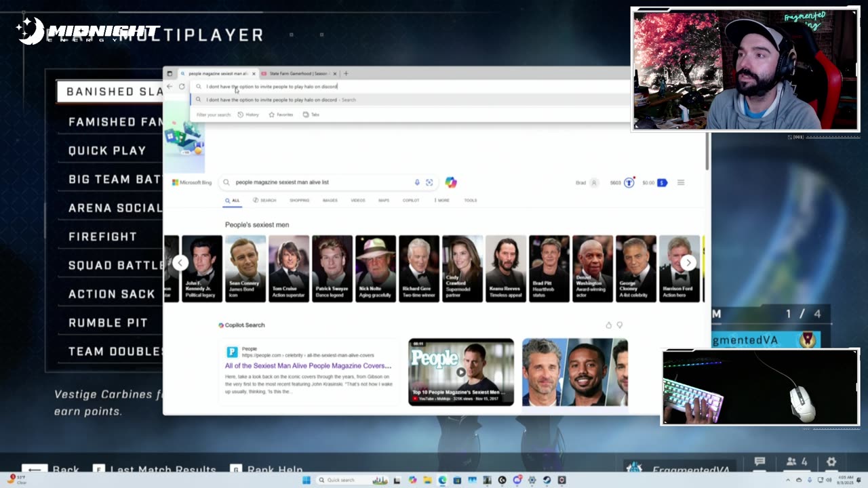Open a new browser tab with plus
The height and width of the screenshot is (488, 868).
pyautogui.click(x=346, y=73)
